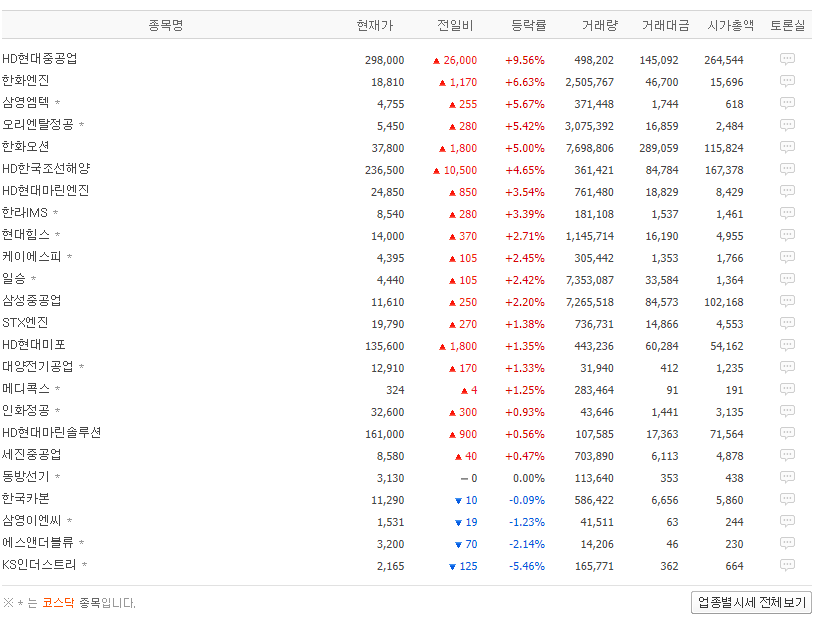Open discussion room icon for 한국카본
Viewport: 819px width, 617px height.
[x=787, y=498]
